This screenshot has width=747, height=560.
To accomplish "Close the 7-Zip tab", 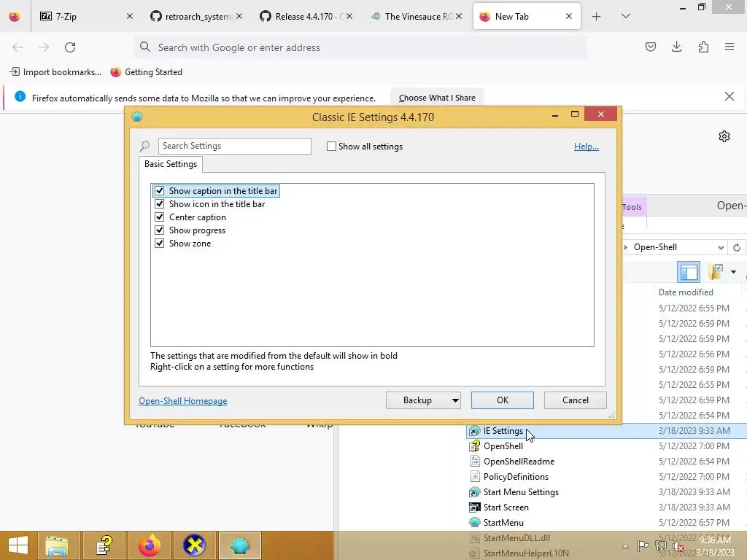I will pos(130,17).
